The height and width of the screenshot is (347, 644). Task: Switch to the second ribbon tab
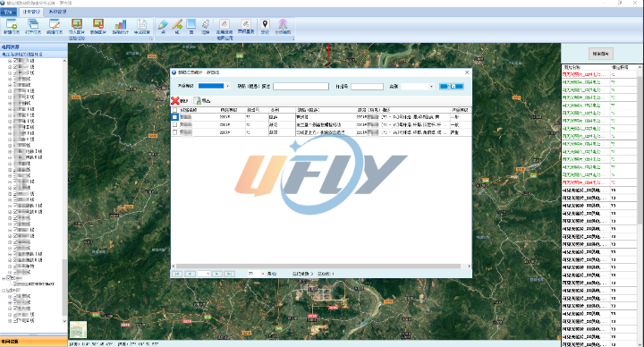click(31, 12)
